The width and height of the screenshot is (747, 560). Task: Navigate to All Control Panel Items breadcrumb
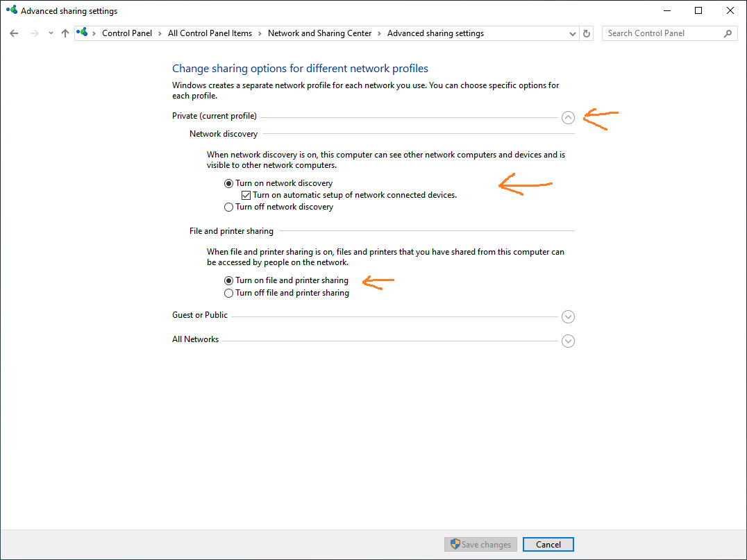point(210,33)
